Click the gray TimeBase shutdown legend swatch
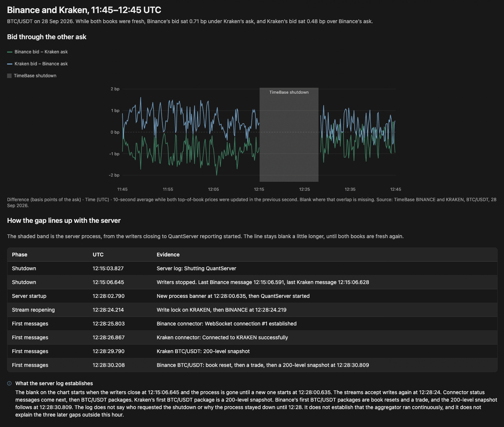 click(x=9, y=76)
